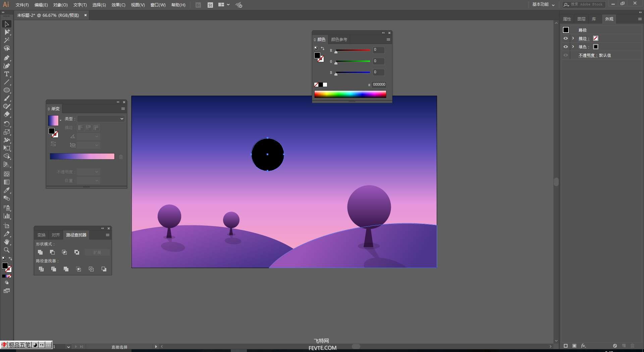
Task: Toggle visibility of the 描边 stroke row
Action: 566,38
